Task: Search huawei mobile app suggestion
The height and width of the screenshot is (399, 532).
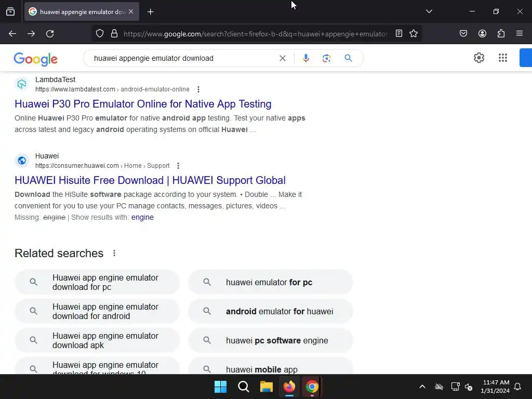Action: (270, 366)
